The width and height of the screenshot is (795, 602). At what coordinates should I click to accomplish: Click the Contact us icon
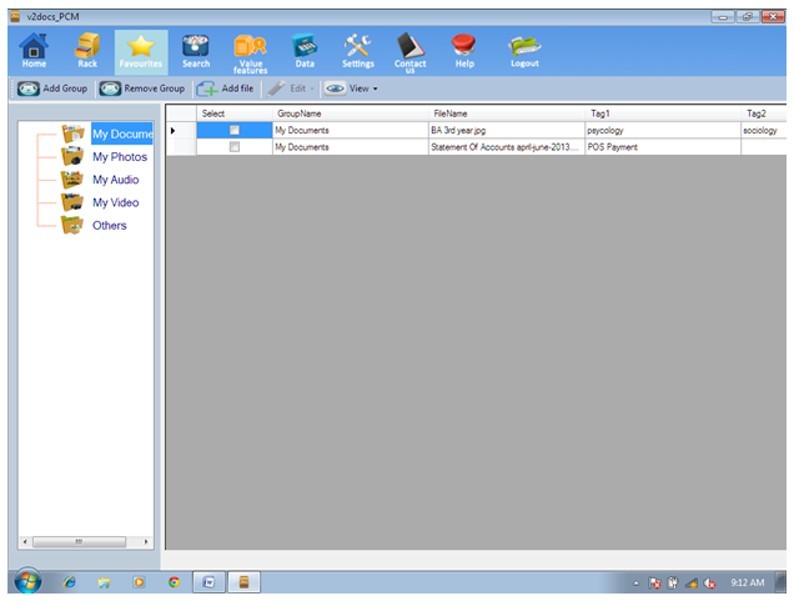pos(410,50)
